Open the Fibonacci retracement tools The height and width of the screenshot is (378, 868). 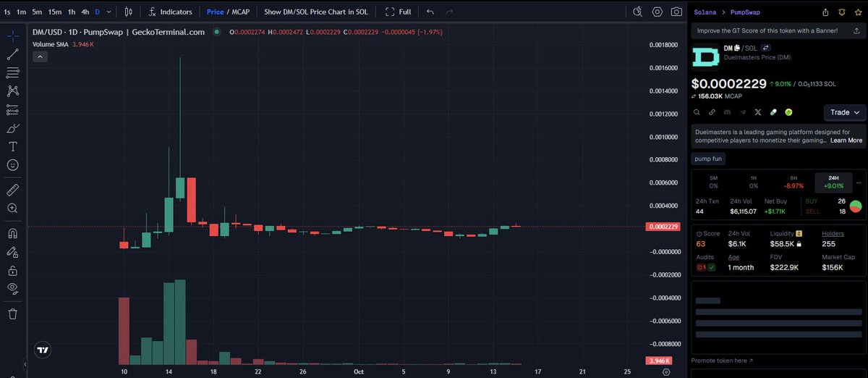[12, 72]
